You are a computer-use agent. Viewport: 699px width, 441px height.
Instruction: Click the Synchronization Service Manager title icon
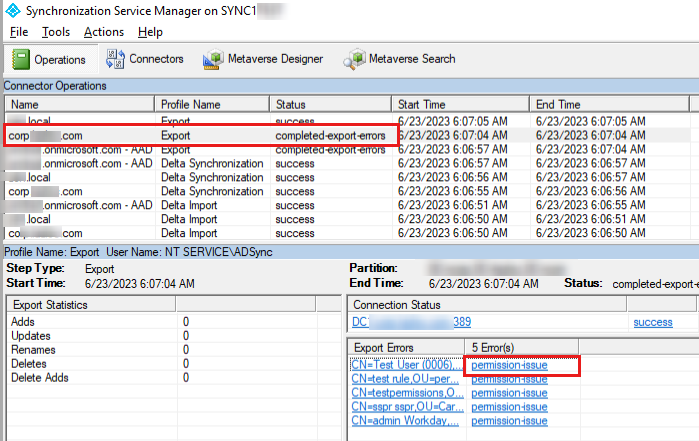[13, 10]
